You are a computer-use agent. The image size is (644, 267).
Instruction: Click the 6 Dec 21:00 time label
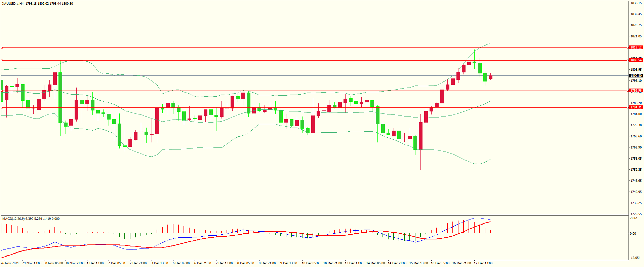point(203,263)
